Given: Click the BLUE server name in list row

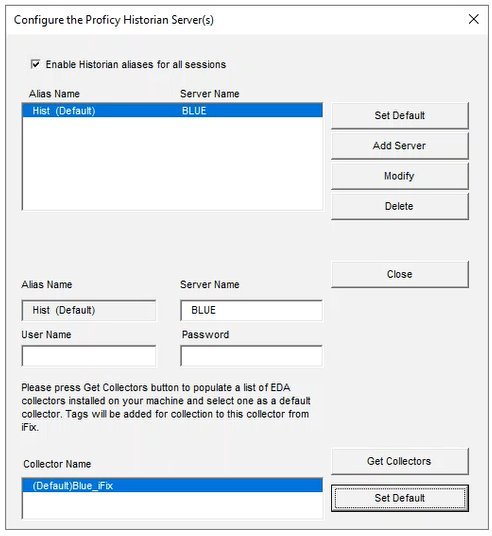Looking at the screenshot, I should click(194, 111).
